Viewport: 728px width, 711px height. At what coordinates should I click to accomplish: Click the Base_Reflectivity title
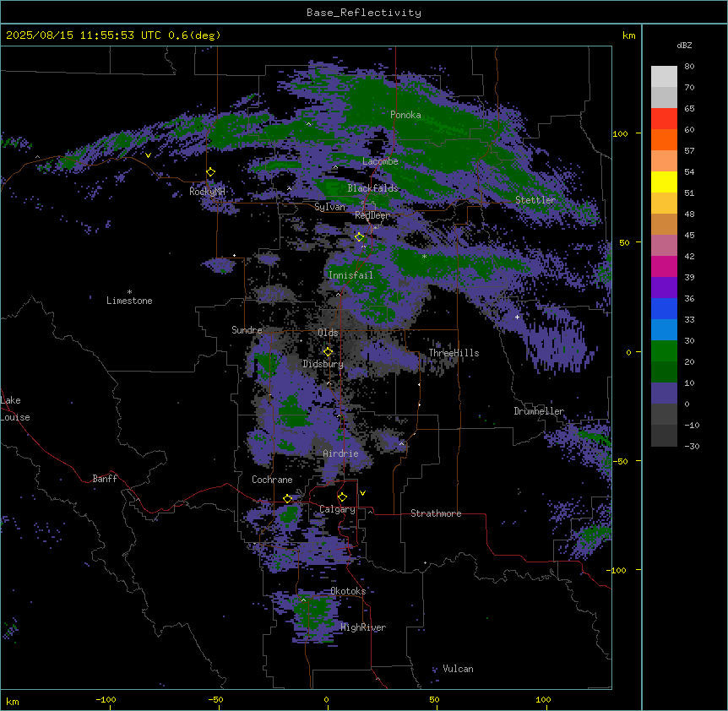(364, 13)
